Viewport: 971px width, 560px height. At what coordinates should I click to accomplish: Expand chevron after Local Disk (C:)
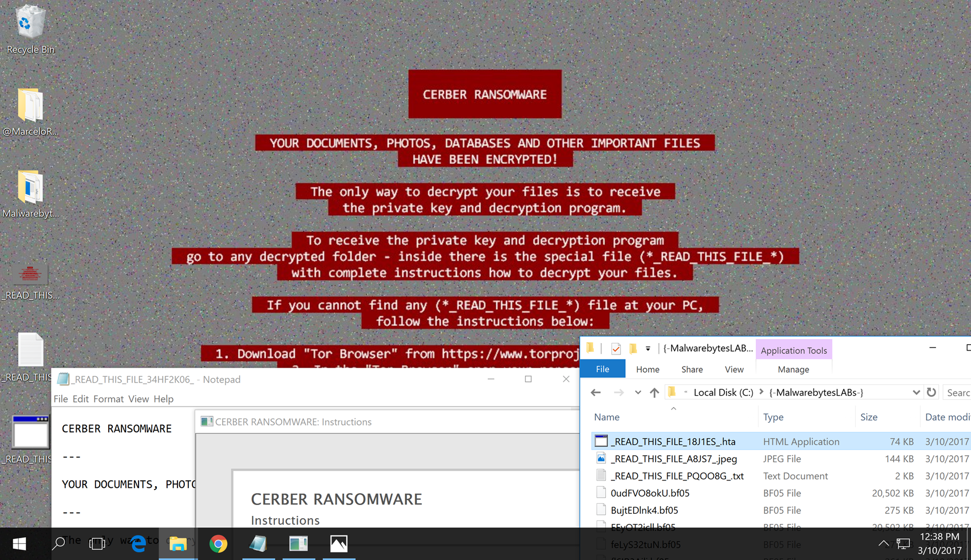tap(761, 392)
